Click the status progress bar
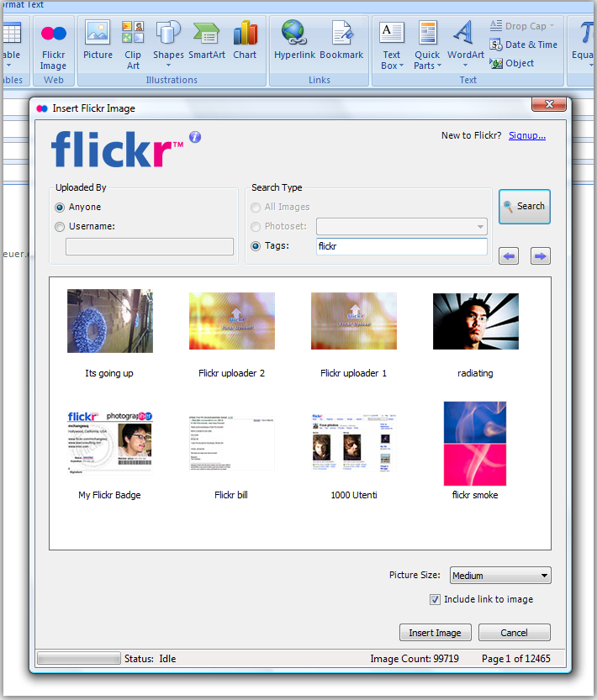Image resolution: width=597 pixels, height=700 pixels. [79, 658]
